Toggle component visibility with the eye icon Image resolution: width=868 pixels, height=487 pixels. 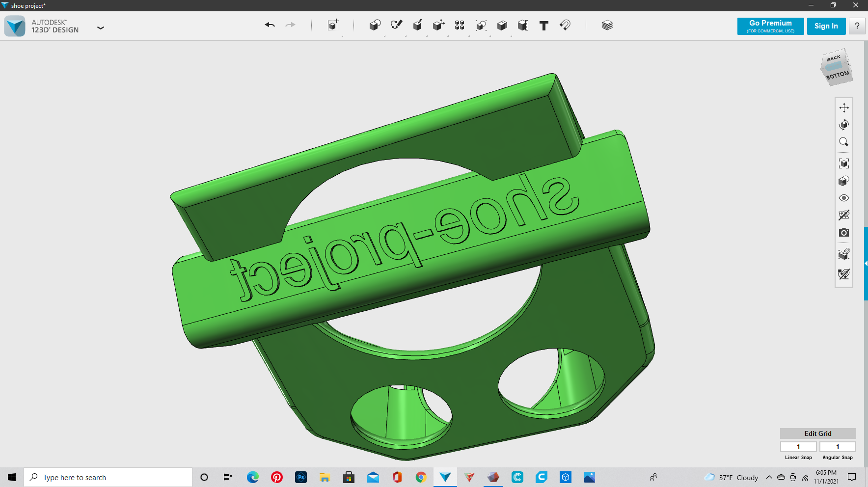coord(843,198)
